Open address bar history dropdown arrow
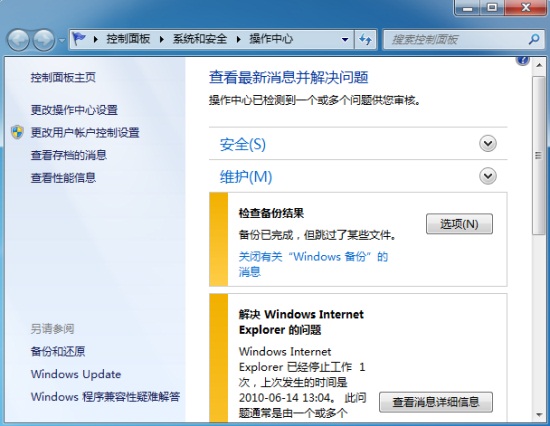Viewport: 550px width, 426px height. coord(345,39)
